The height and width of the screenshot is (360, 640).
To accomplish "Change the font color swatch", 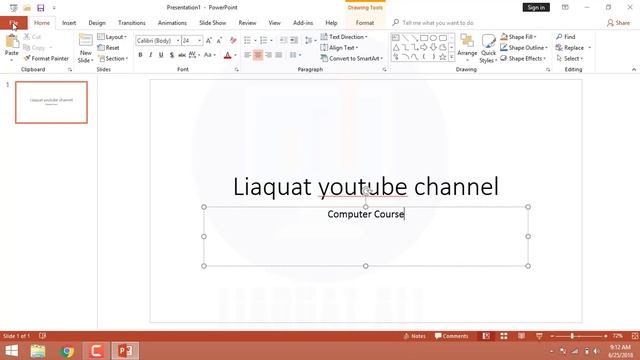I will point(228,55).
